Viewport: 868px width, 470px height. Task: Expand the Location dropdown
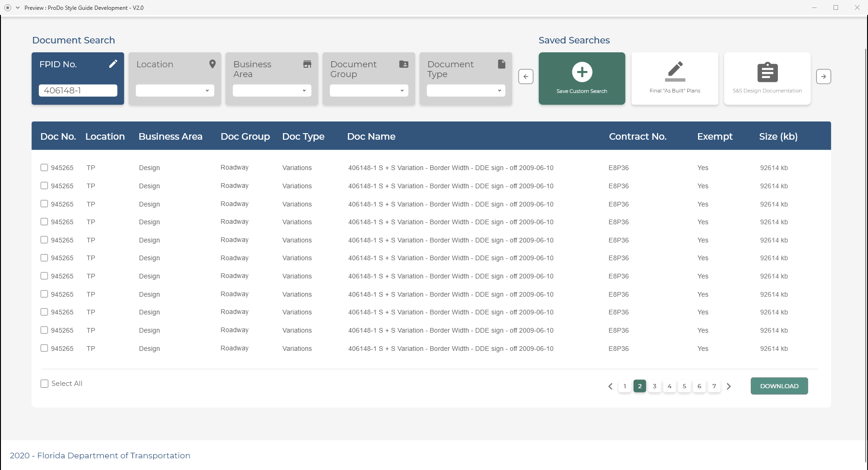(175, 91)
